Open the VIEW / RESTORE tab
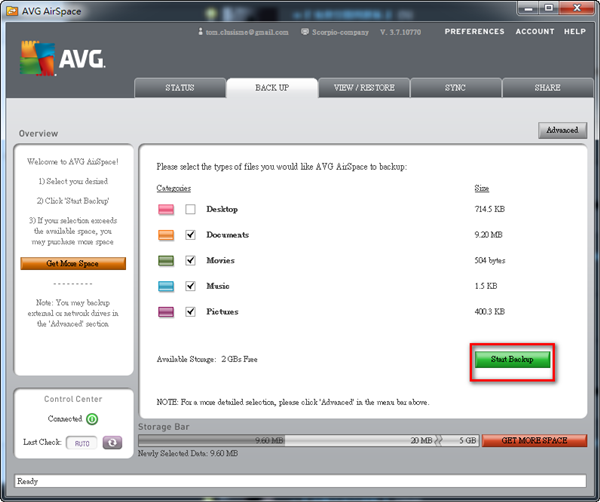600x502 pixels. coord(364,88)
